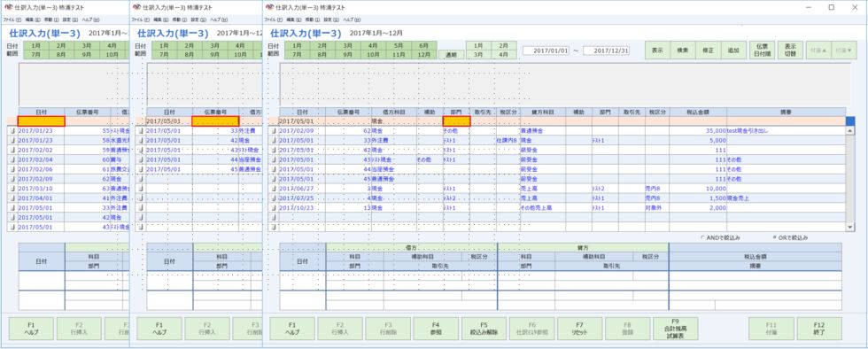
Task: Click the highlighted 日付 cell in the left window
Action: tap(42, 120)
